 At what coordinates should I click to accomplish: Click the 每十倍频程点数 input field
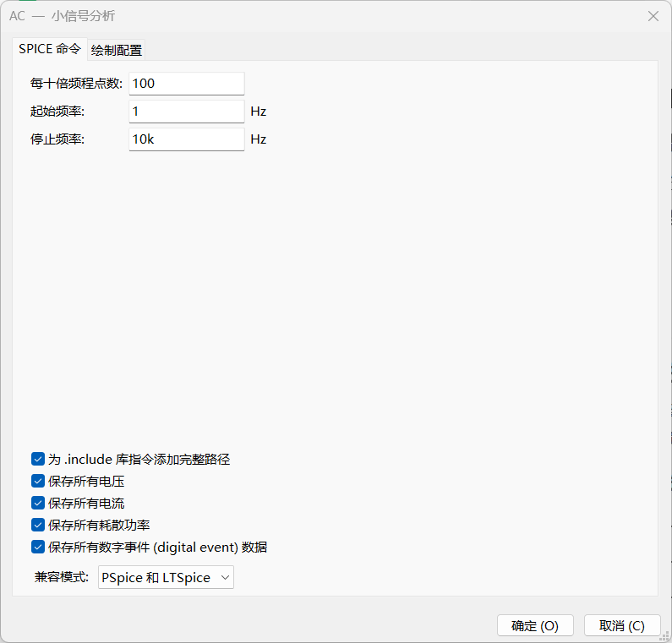[x=186, y=84]
